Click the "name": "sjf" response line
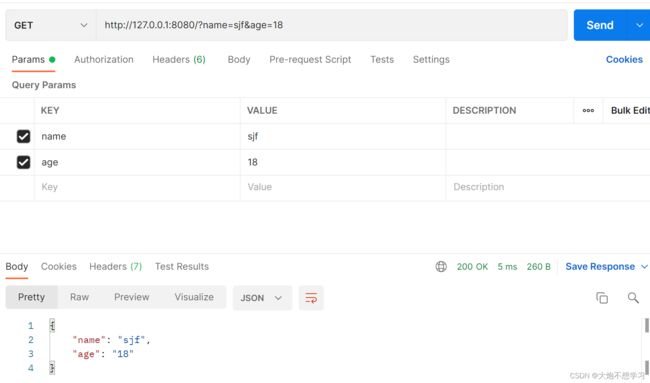 111,340
